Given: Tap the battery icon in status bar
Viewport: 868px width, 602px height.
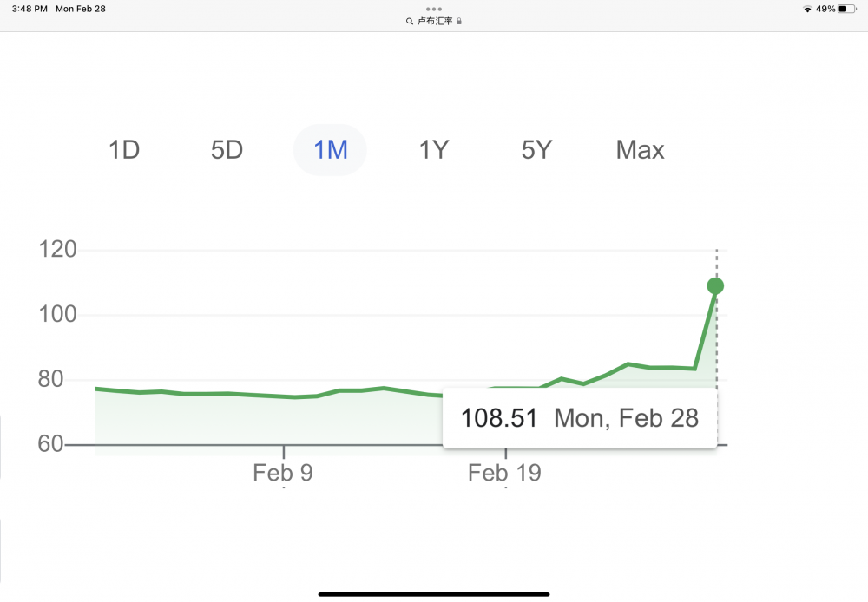Looking at the screenshot, I should pos(847,9).
